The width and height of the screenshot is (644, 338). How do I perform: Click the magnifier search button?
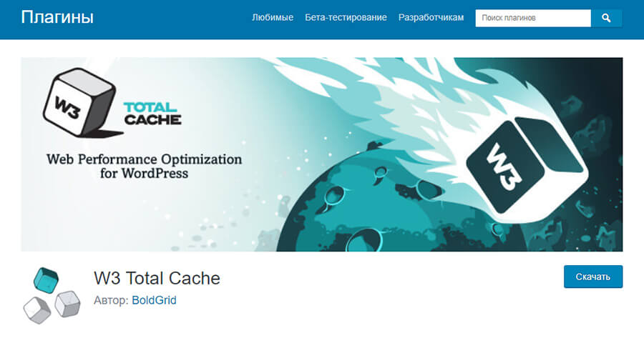pyautogui.click(x=606, y=18)
